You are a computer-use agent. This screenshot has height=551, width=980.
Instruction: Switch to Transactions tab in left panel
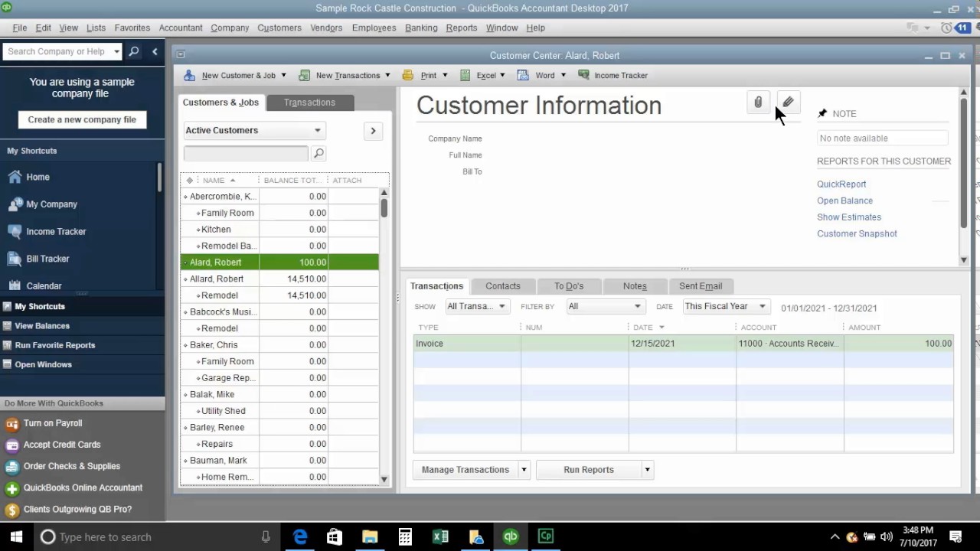point(309,103)
